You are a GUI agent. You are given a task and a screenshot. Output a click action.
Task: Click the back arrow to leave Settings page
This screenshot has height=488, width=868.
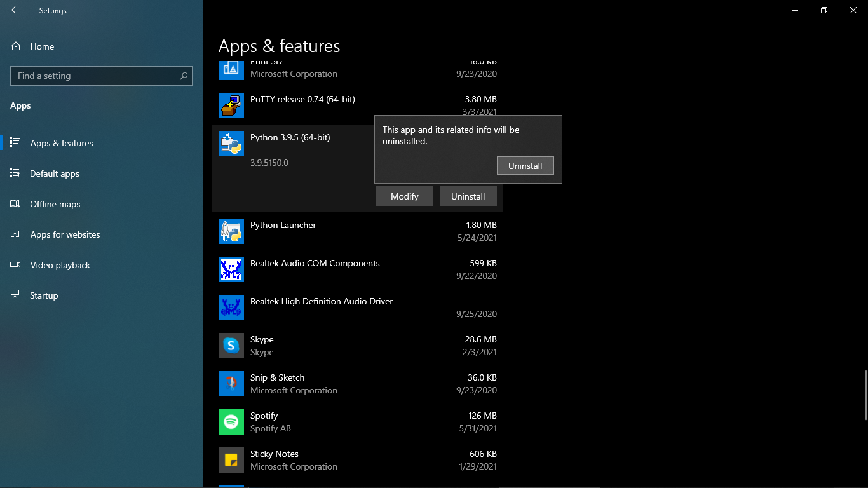coord(15,10)
